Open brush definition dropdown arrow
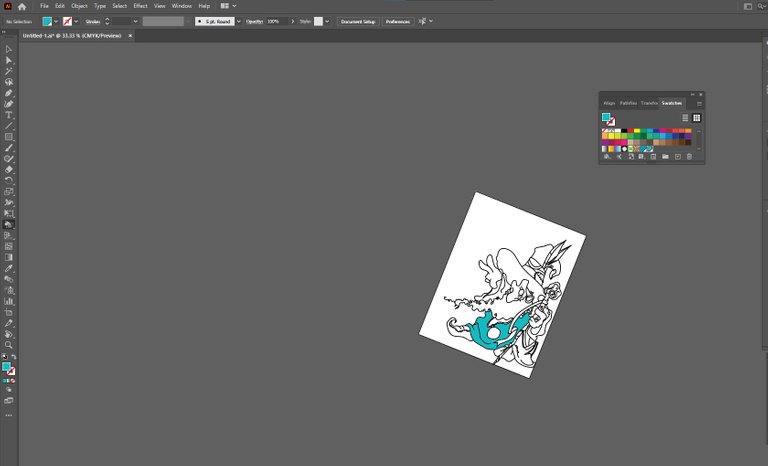The width and height of the screenshot is (768, 466). (x=239, y=22)
